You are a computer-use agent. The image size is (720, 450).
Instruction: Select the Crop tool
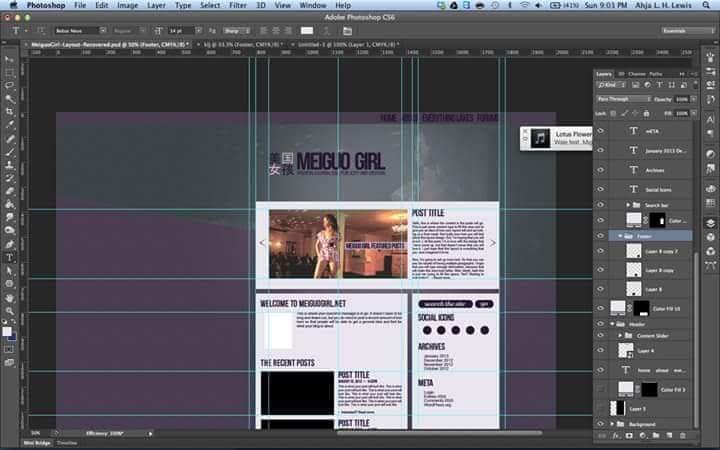pyautogui.click(x=9, y=112)
